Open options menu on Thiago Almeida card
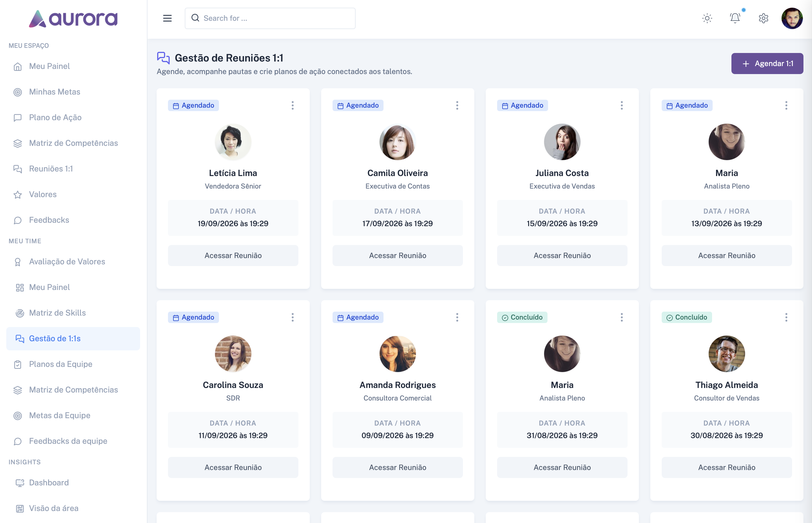 (x=786, y=318)
